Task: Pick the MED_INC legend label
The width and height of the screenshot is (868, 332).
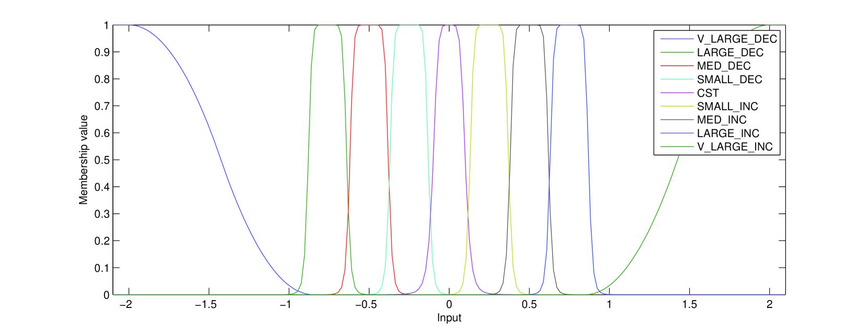Action: pos(722,120)
